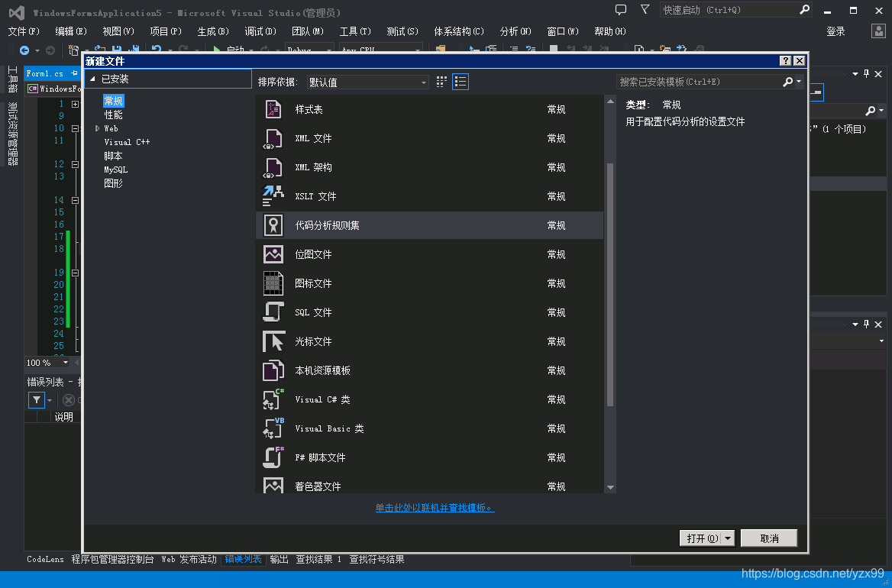Open the 体系结构 menu
The height and width of the screenshot is (588, 892).
[x=459, y=31]
